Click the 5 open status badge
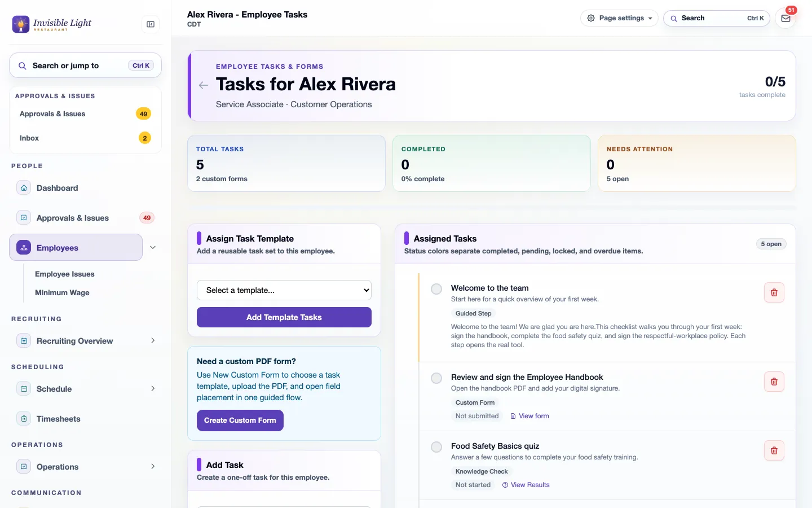This screenshot has height=508, width=812. 771,244
